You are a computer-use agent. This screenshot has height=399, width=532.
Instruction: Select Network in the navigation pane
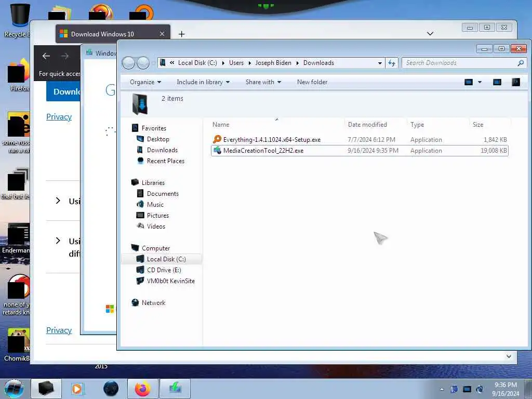click(153, 303)
